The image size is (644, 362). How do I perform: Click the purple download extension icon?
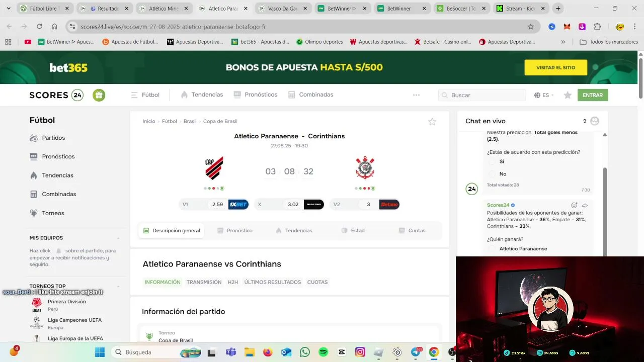click(x=582, y=27)
